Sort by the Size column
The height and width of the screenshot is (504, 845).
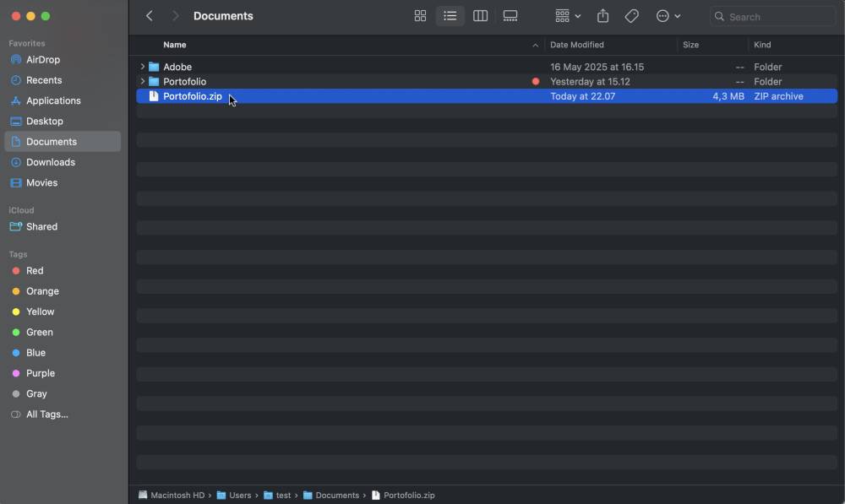pos(691,45)
